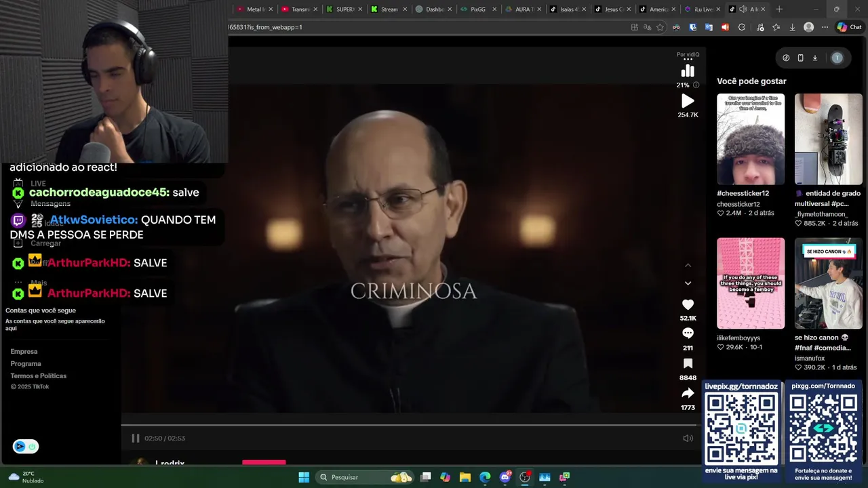Click the TikTok coin icon in top pill

click(786, 58)
